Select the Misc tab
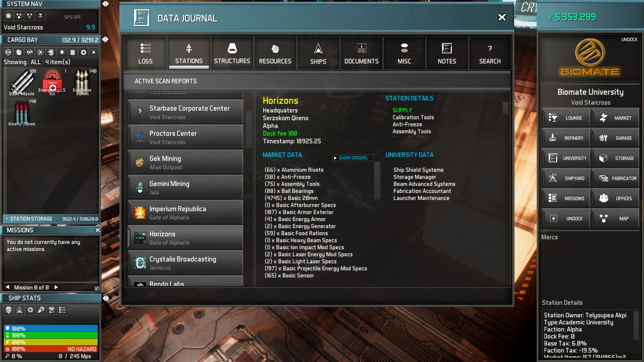Image resolution: width=644 pixels, height=362 pixels. point(404,53)
